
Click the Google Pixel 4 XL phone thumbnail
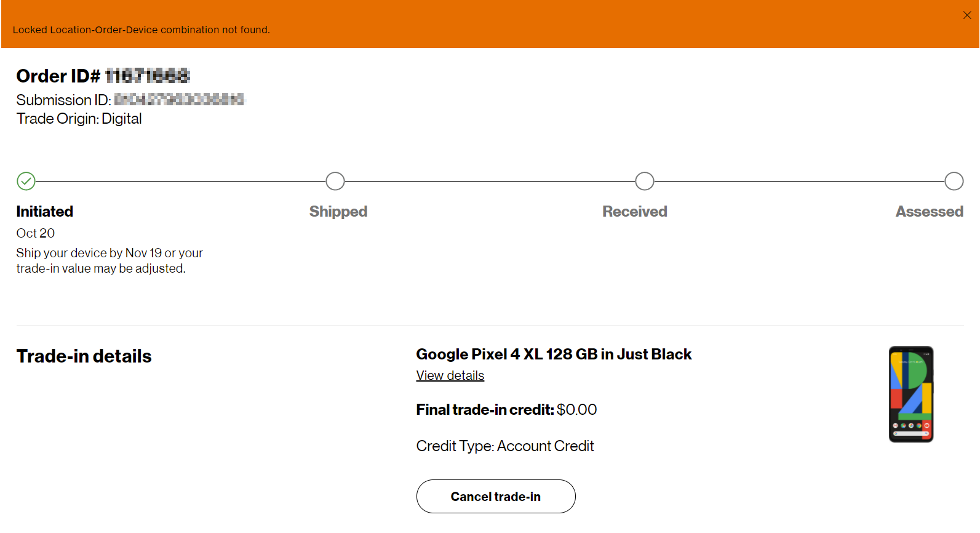point(911,394)
